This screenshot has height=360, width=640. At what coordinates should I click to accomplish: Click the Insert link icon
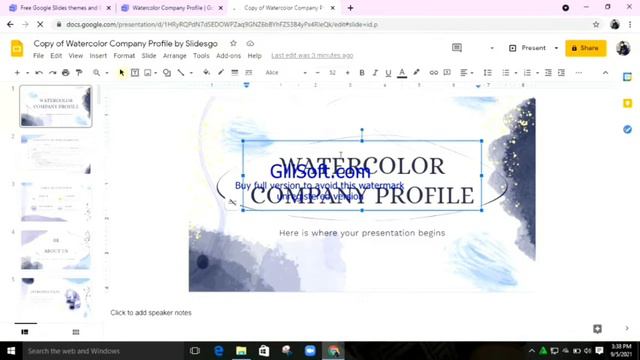pyautogui.click(x=433, y=73)
